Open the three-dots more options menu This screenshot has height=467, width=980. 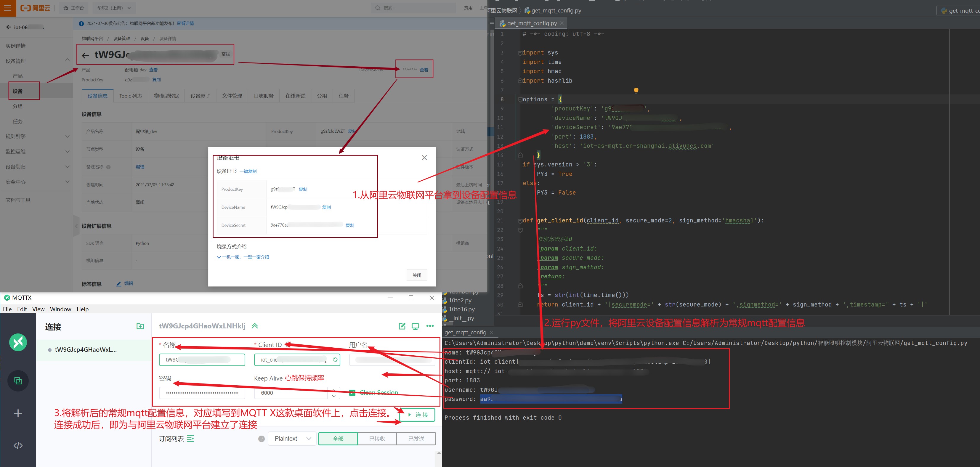430,326
